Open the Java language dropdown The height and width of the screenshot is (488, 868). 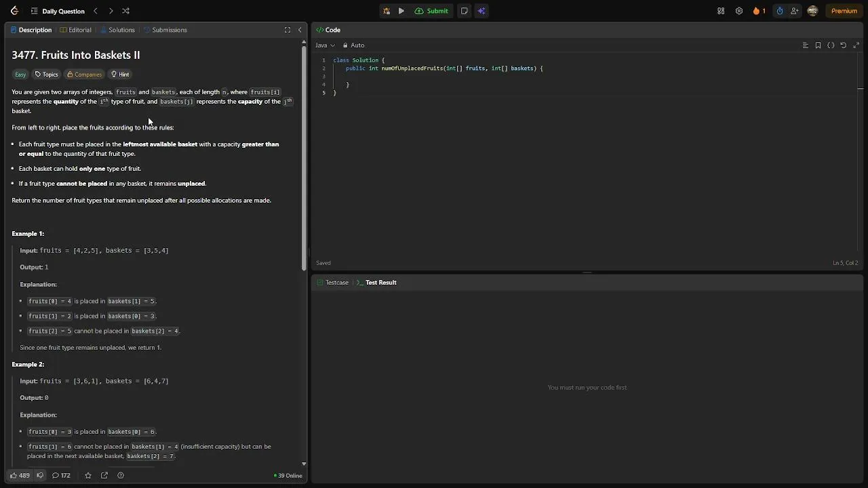coord(325,45)
